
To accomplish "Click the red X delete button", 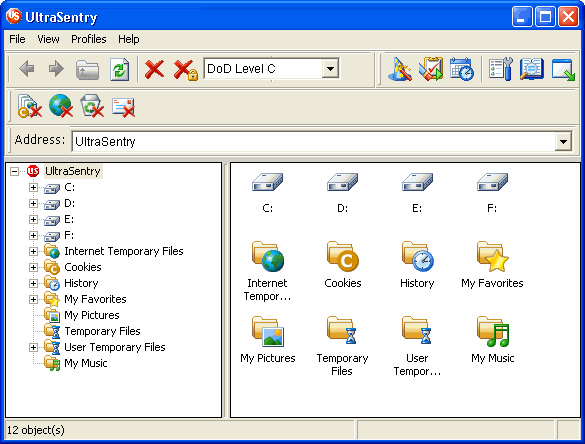I will tap(154, 69).
